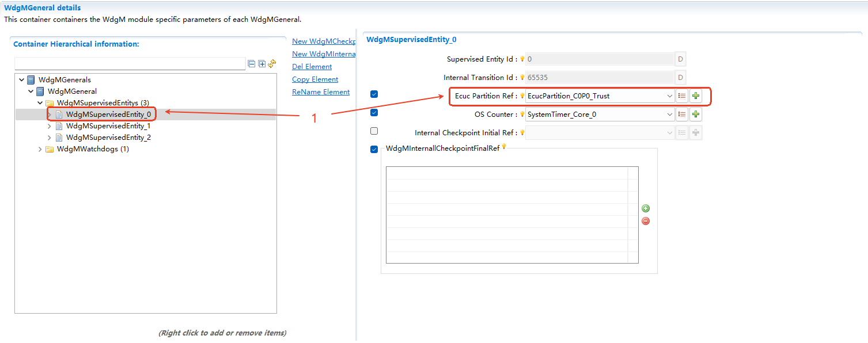
Task: Click D to reset Supervised Entity Id
Action: pyautogui.click(x=680, y=59)
